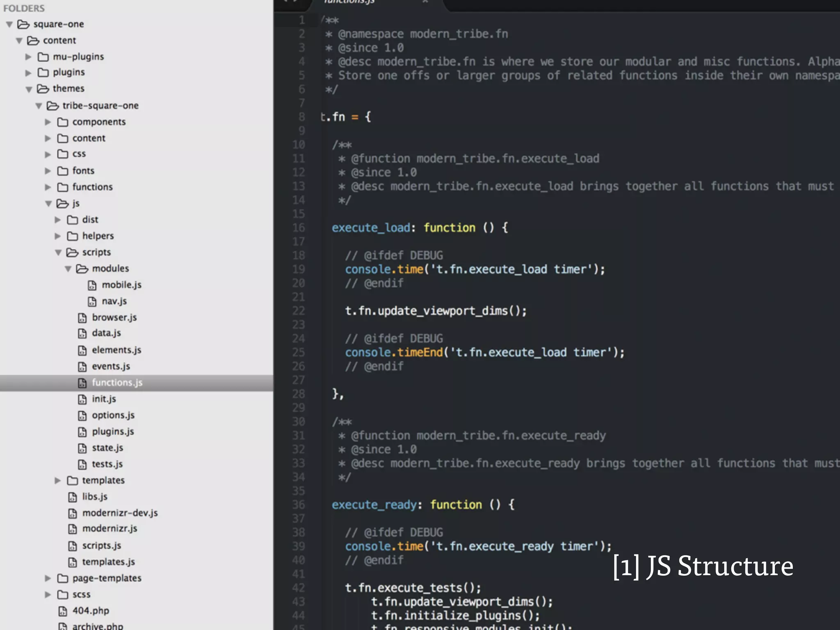Click the options.js file icon
The image size is (840, 630).
click(82, 415)
